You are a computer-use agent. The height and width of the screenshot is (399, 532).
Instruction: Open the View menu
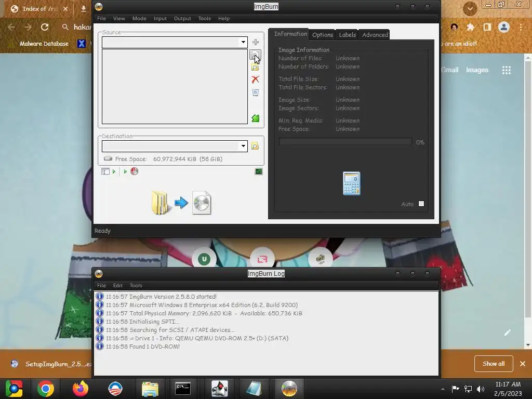pos(119,19)
